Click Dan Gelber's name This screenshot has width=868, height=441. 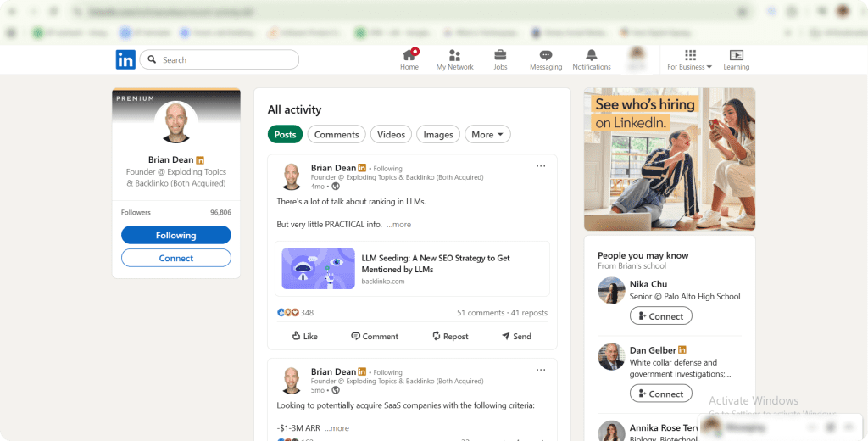tap(653, 350)
